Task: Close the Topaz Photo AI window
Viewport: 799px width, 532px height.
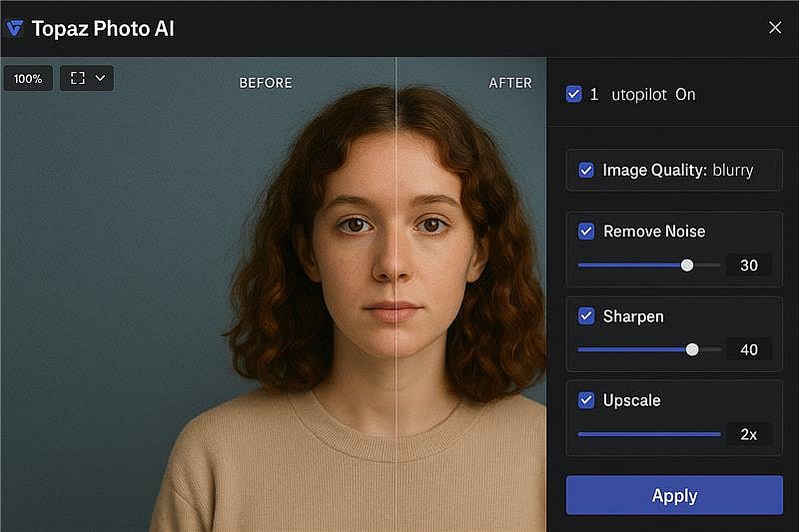Action: 775,28
